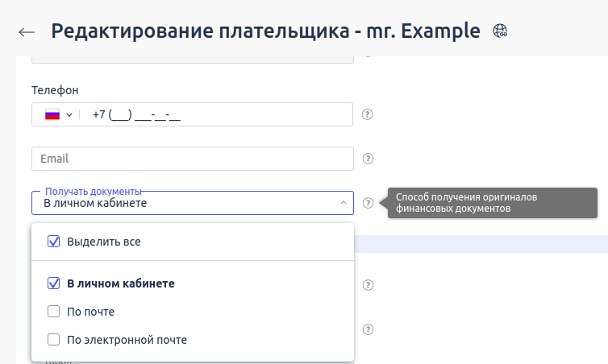
Task: Focus the Email input field
Action: point(193,159)
